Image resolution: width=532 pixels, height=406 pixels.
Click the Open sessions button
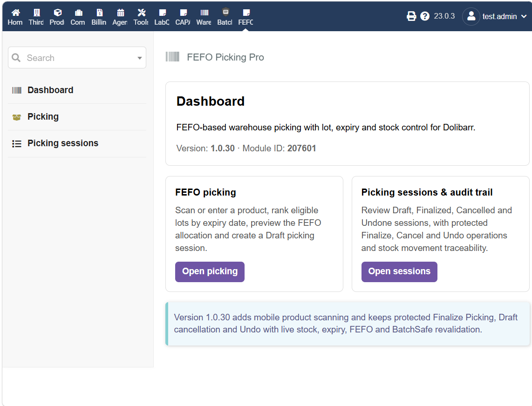tap(399, 272)
